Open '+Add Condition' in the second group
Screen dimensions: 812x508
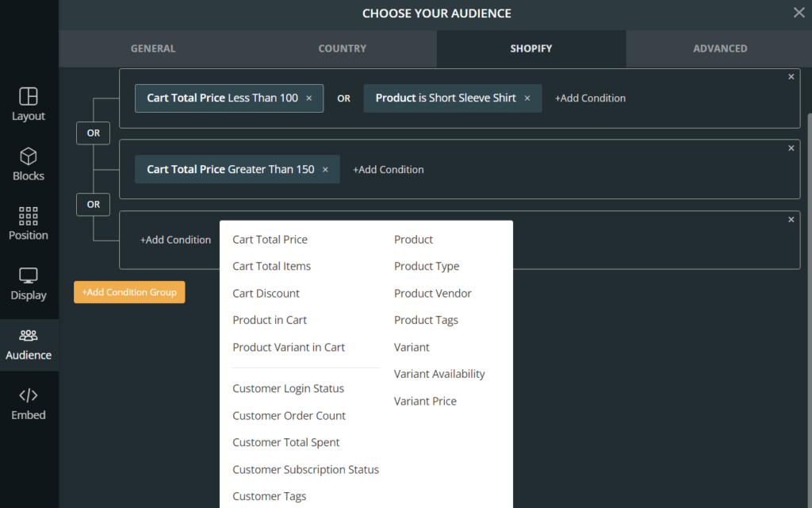point(388,169)
